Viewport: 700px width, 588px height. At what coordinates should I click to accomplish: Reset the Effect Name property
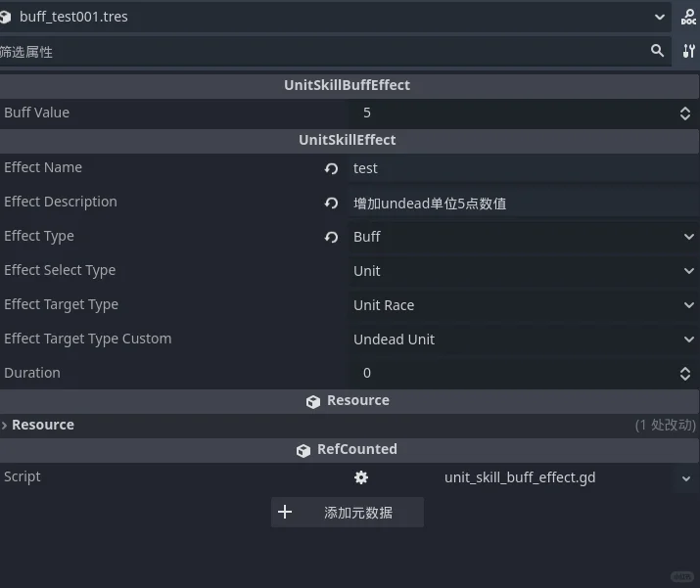(331, 168)
